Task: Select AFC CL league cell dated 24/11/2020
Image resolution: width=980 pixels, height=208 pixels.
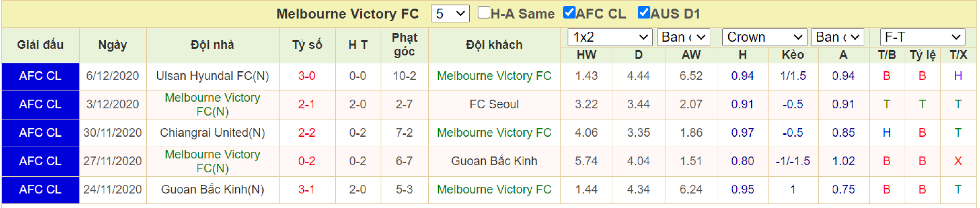Action: (x=40, y=189)
